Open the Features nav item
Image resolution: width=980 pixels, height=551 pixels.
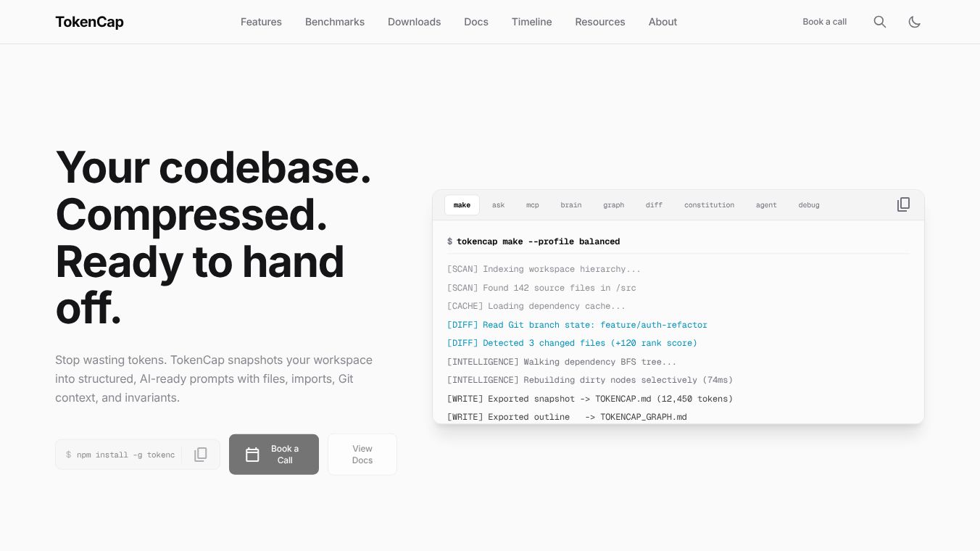[261, 22]
